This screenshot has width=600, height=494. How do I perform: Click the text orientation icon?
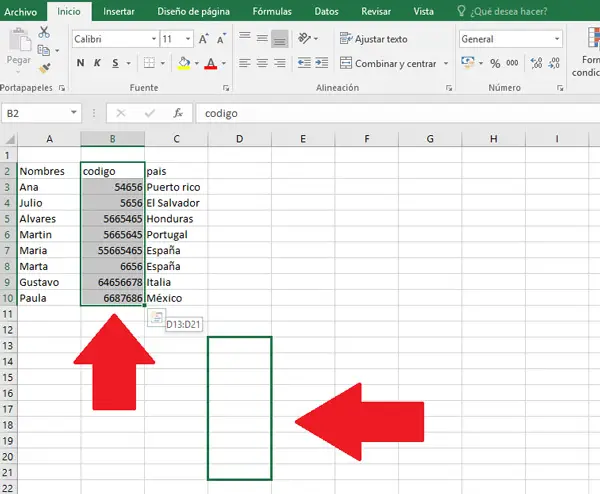click(305, 39)
